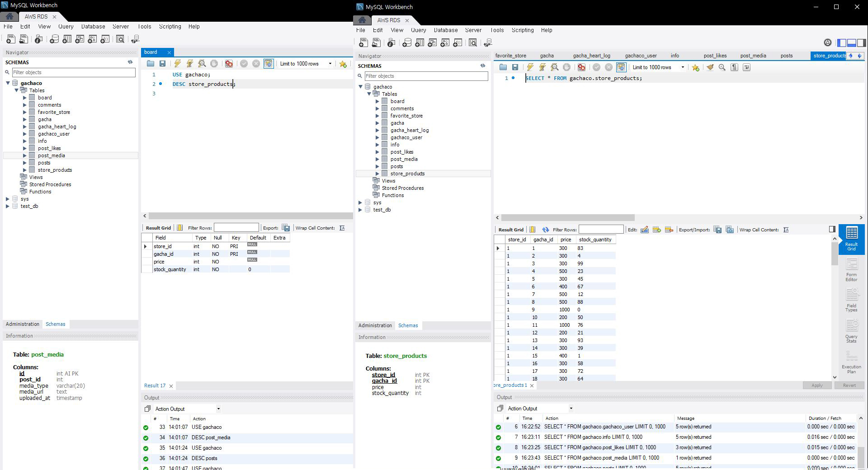Image resolution: width=868 pixels, height=470 pixels.
Task: Toggle stop-on-error icon in left window editor
Action: coord(229,64)
